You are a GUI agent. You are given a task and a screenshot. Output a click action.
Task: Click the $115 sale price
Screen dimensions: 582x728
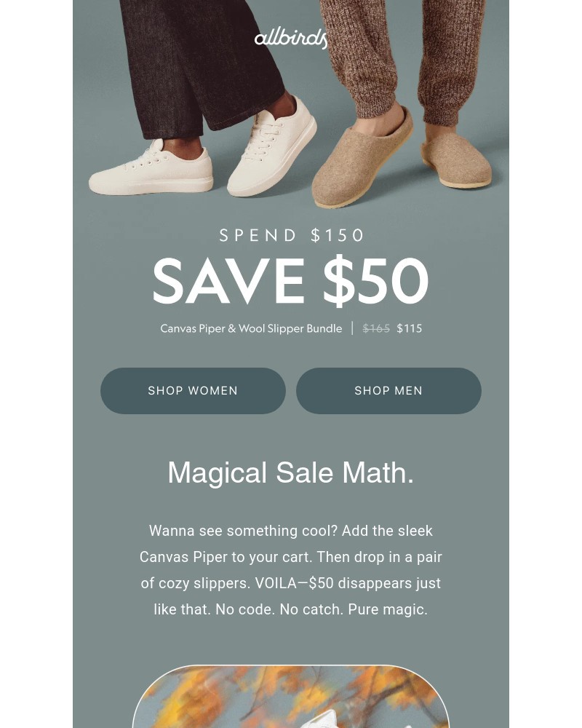point(410,329)
